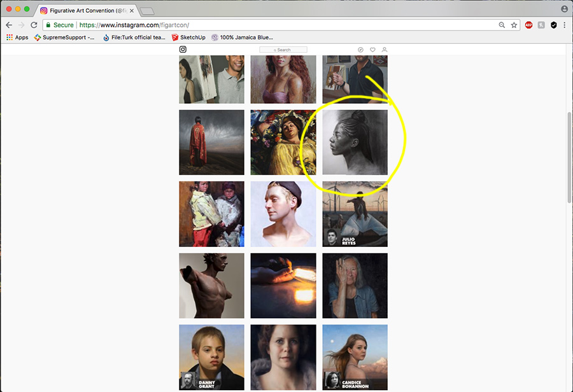Open the SupremeSupport bookmark
573x392 pixels.
(64, 38)
